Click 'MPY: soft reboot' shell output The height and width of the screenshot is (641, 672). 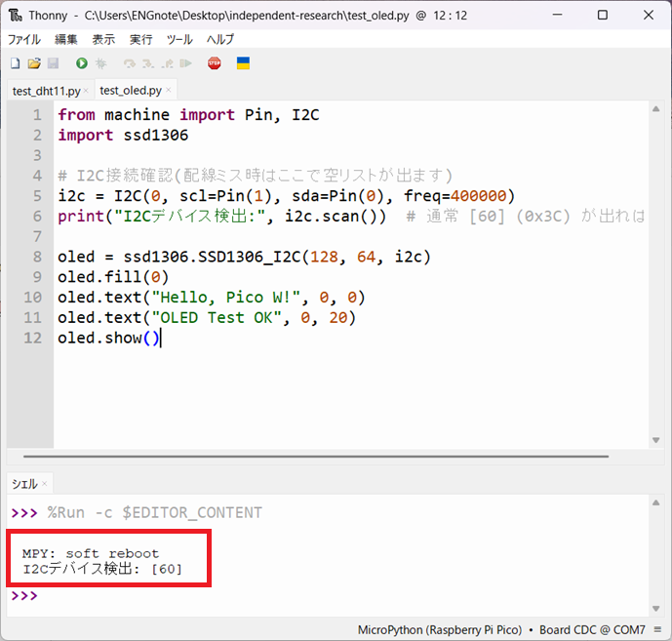91,553
